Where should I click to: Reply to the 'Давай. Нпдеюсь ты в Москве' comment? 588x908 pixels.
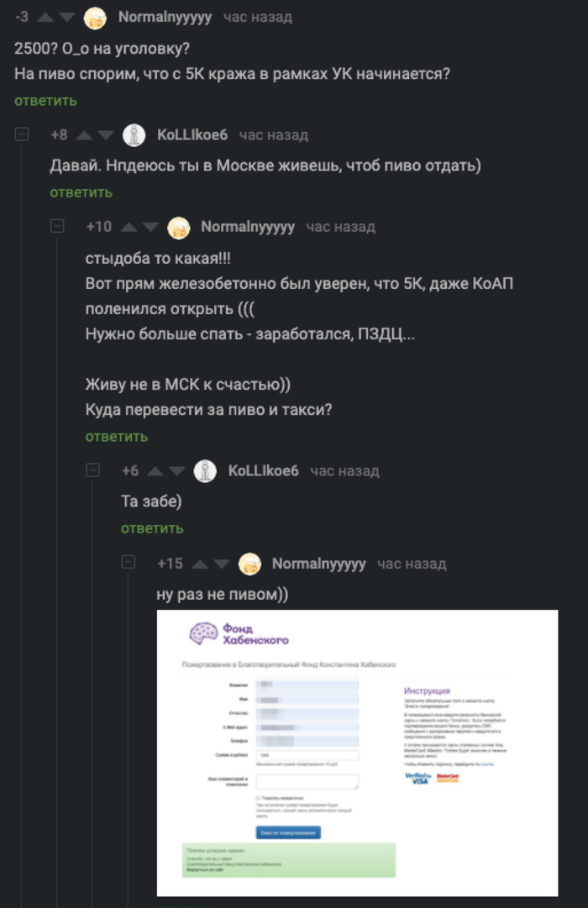pyautogui.click(x=81, y=192)
